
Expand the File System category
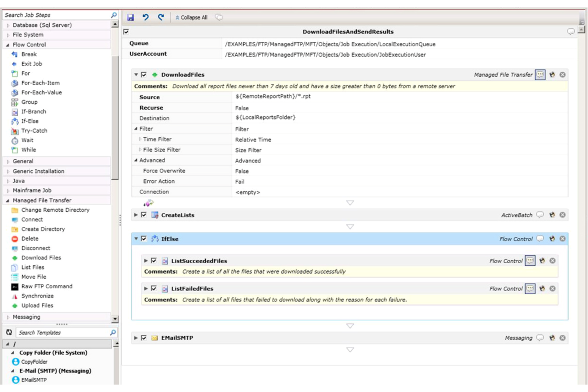coord(8,35)
